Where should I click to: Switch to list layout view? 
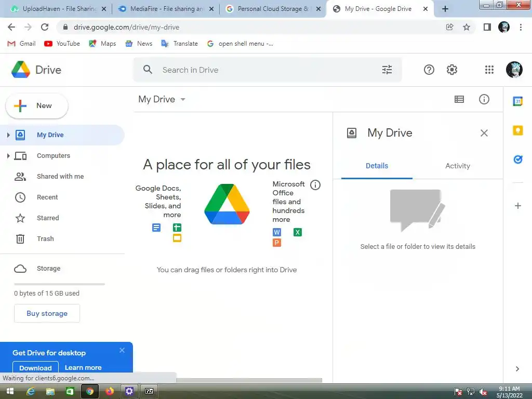pos(459,99)
